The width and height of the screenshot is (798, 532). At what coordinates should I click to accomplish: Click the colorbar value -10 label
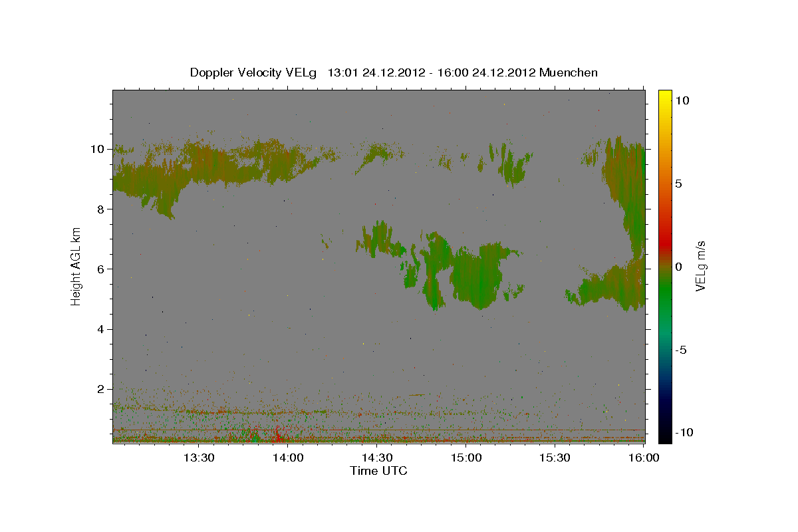coord(684,432)
